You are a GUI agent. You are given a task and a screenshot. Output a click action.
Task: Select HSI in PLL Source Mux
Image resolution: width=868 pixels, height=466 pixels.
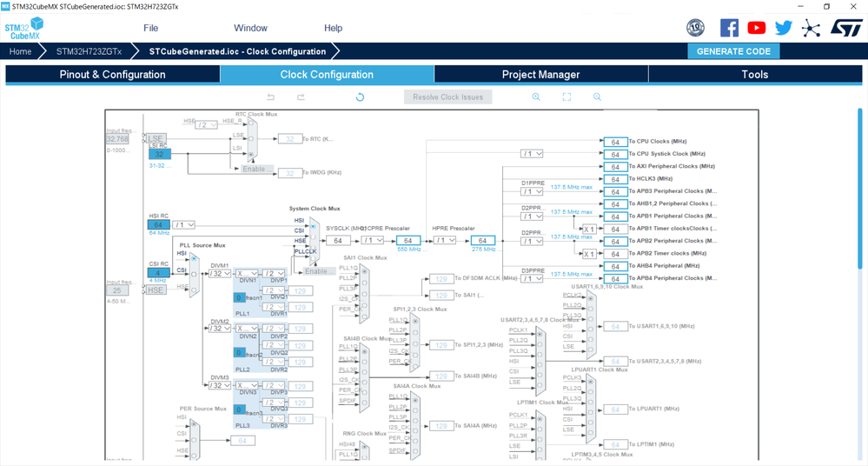(194, 259)
